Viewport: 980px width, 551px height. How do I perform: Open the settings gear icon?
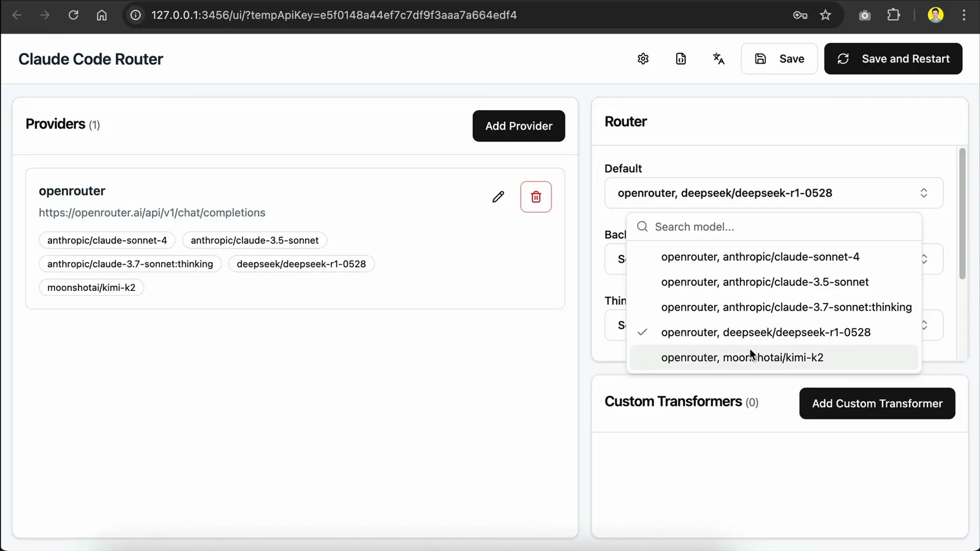click(643, 59)
